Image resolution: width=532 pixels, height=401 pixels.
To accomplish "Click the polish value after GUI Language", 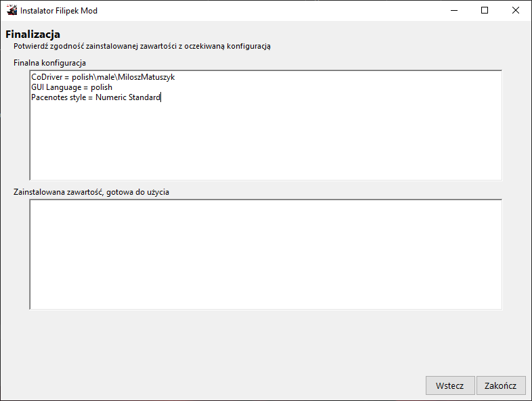I will (x=102, y=88).
